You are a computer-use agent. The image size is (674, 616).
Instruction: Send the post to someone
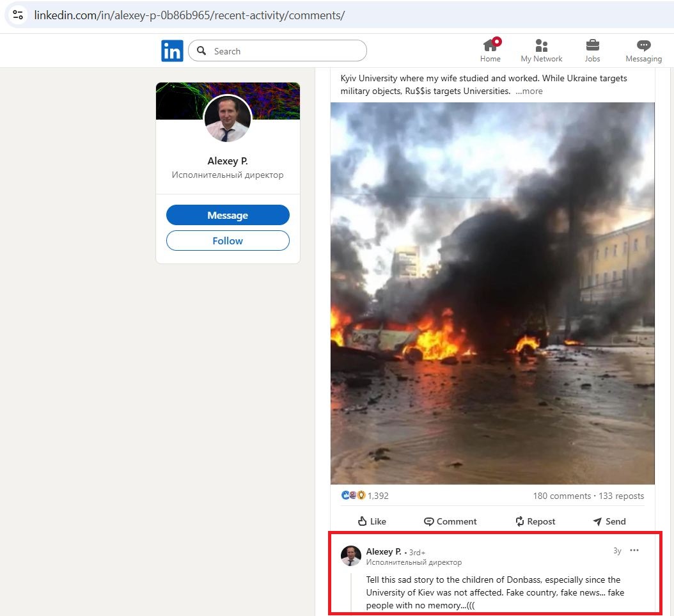pyautogui.click(x=609, y=521)
